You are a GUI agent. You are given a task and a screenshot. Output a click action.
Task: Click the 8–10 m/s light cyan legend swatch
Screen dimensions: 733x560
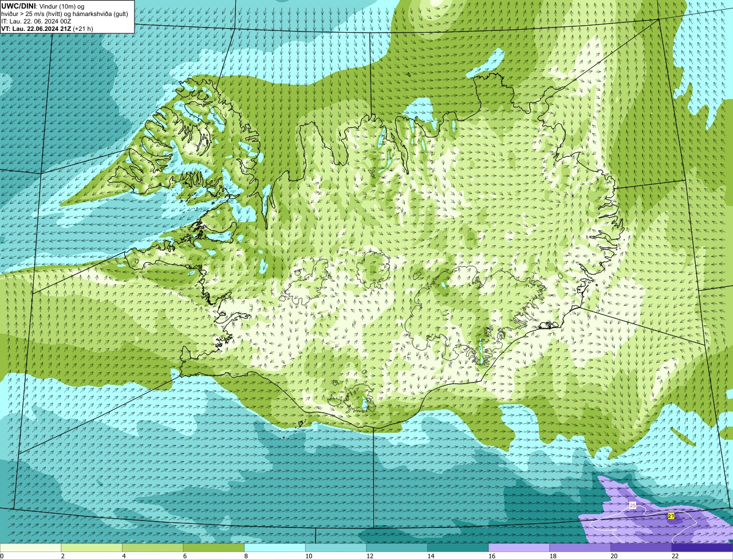click(x=275, y=547)
